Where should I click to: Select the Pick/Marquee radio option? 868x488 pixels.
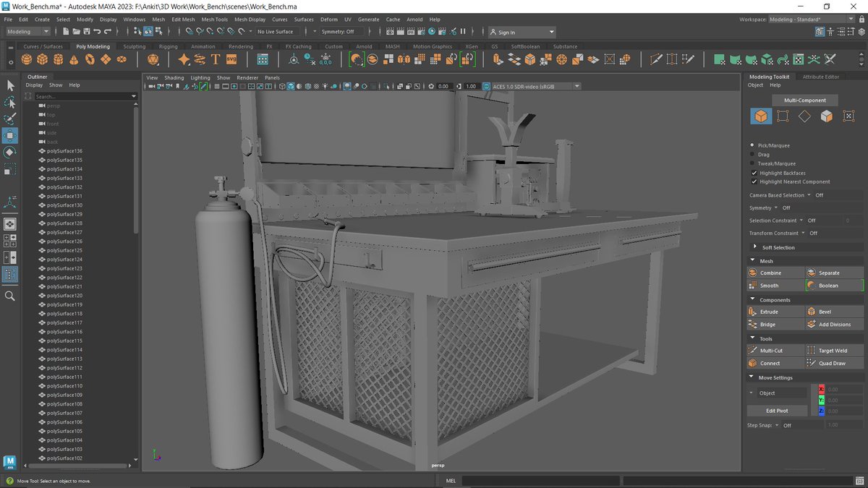tap(753, 145)
